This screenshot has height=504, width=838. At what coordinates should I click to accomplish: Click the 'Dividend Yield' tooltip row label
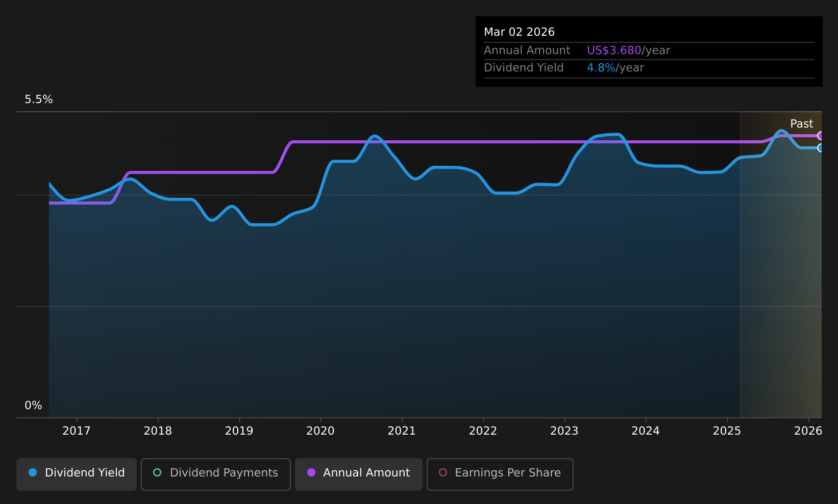click(x=524, y=68)
